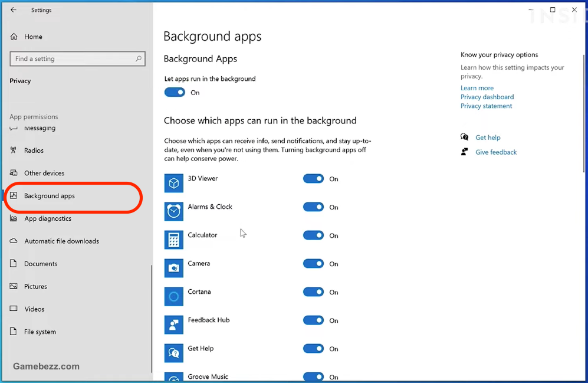This screenshot has height=383, width=588.
Task: Turn off Let apps run in background
Action: point(175,92)
